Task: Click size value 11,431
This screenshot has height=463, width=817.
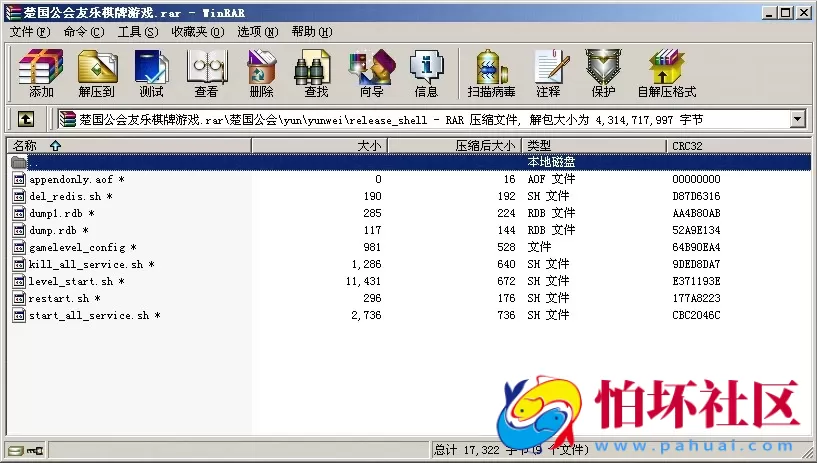Action: (x=363, y=281)
